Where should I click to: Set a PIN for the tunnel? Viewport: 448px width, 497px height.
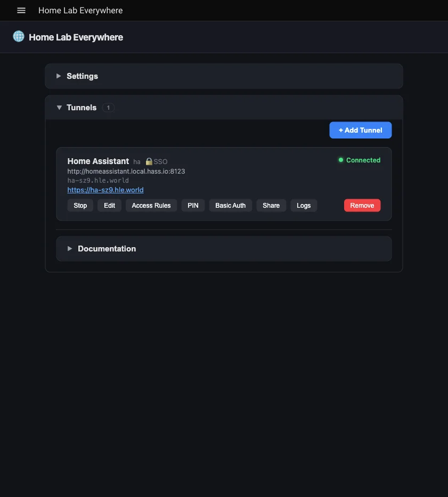pyautogui.click(x=192, y=205)
